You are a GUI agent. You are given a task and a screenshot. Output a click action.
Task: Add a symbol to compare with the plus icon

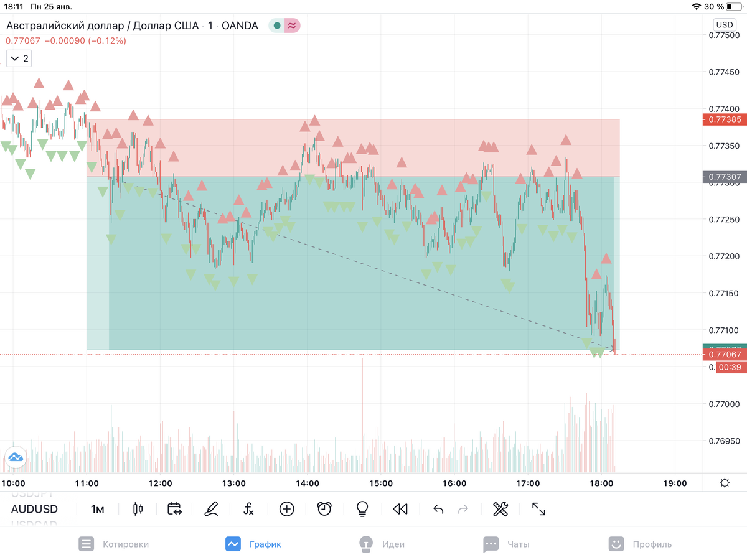(x=286, y=509)
